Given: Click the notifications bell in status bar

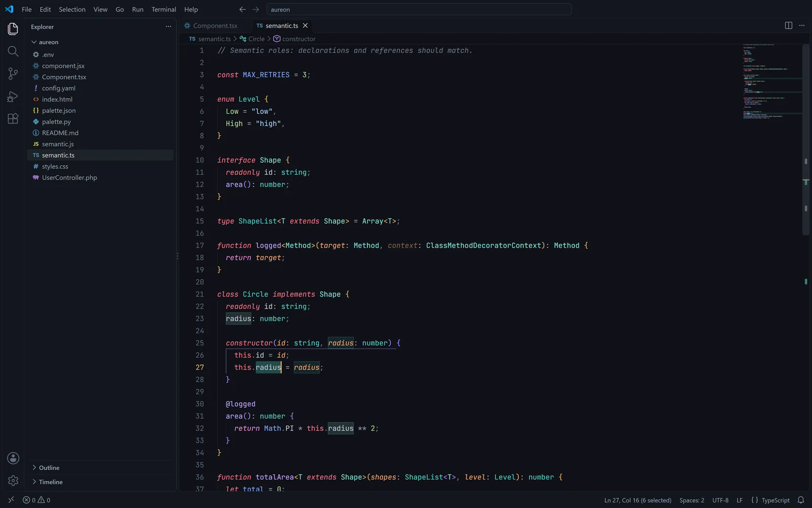Looking at the screenshot, I should pyautogui.click(x=801, y=500).
